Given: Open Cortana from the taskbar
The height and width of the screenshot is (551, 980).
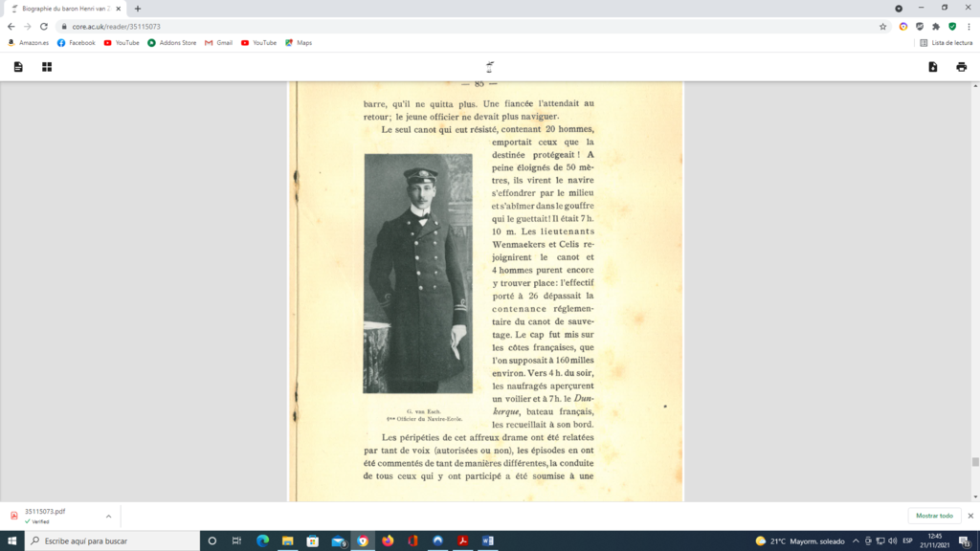Looking at the screenshot, I should pos(212,541).
